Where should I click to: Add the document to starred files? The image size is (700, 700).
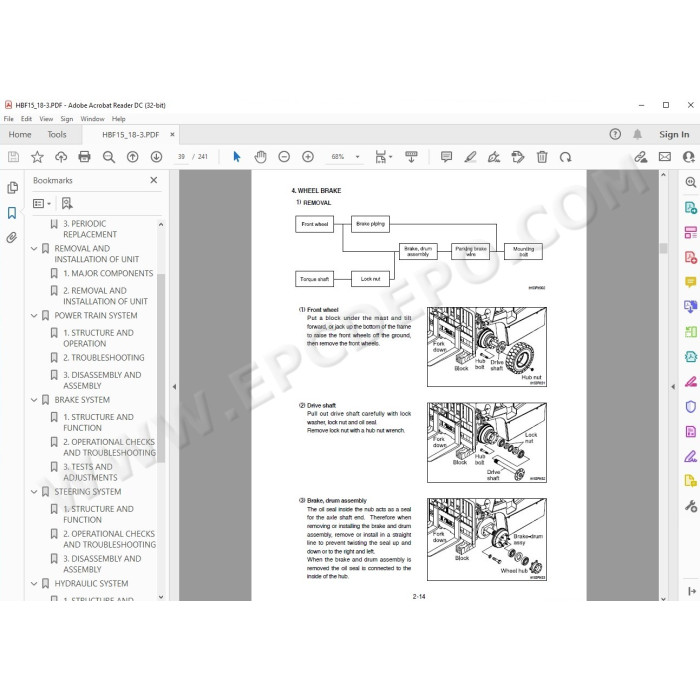pyautogui.click(x=37, y=157)
